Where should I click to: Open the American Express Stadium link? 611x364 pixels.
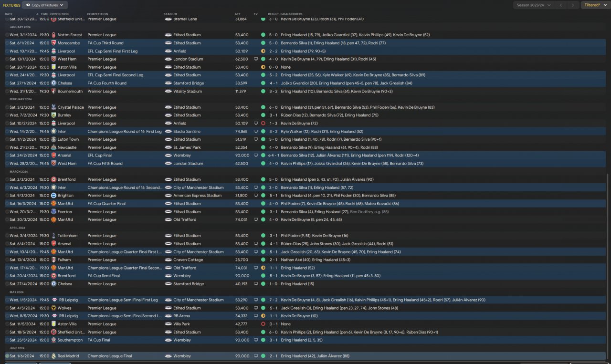197,196
